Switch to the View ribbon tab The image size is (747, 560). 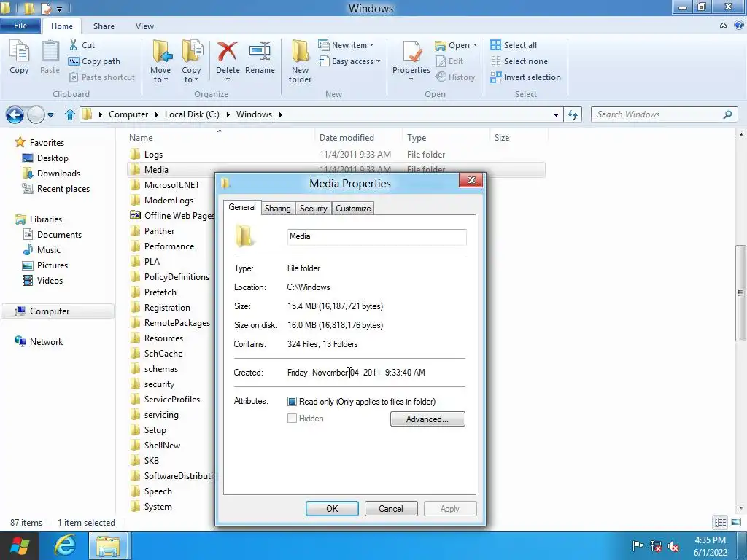point(144,26)
